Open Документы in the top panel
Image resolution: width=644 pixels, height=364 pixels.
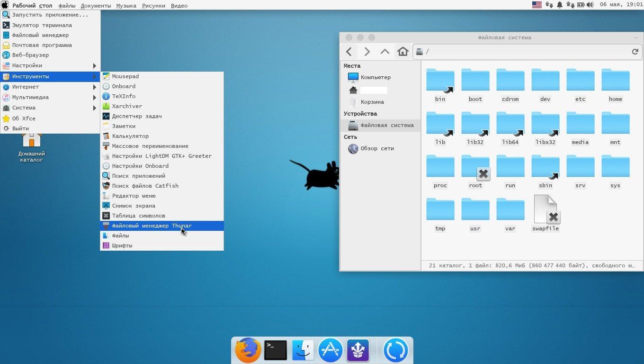click(x=96, y=6)
